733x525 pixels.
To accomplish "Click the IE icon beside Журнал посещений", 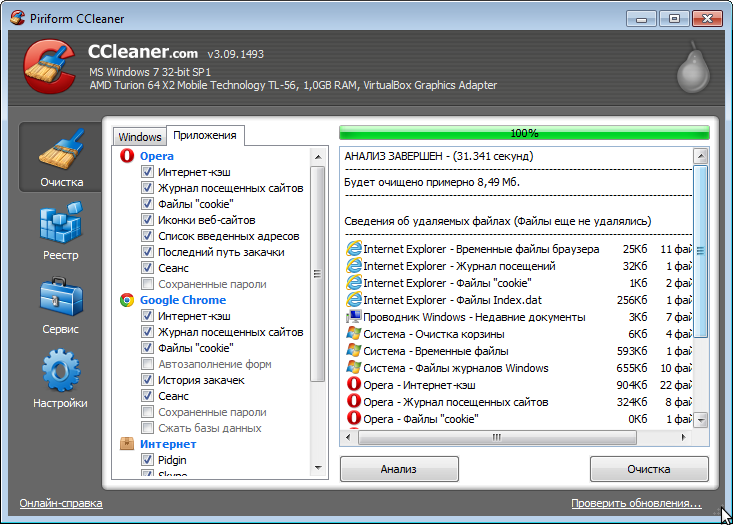I will coord(354,266).
